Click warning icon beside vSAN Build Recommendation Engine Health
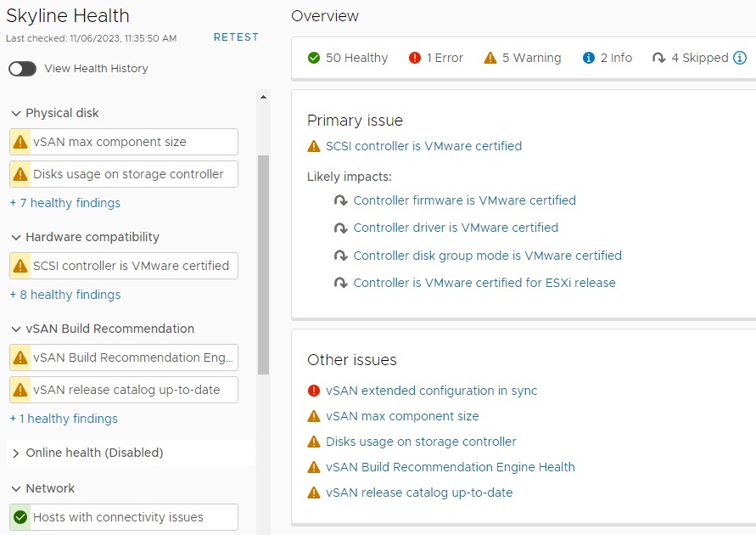The image size is (756, 535). (314, 467)
